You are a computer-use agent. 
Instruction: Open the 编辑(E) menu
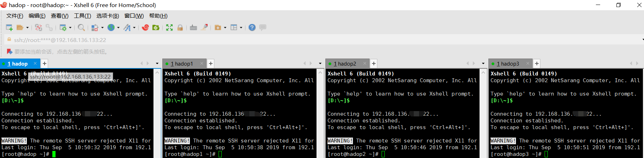click(x=37, y=16)
